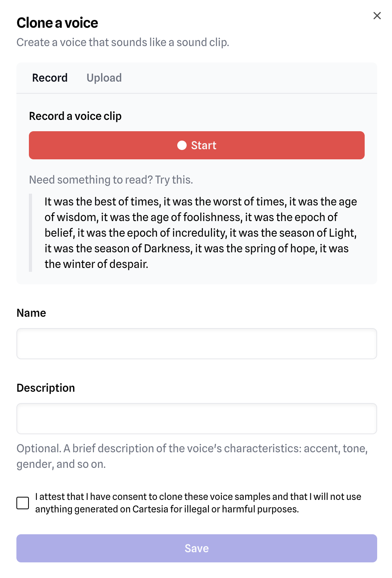The width and height of the screenshot is (392, 578).
Task: Click empty tab strip right of Upload
Action: 250,78
